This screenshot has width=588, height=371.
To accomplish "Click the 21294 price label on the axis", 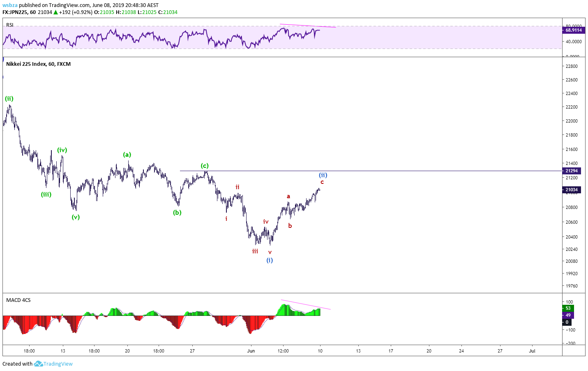I will coord(571,171).
